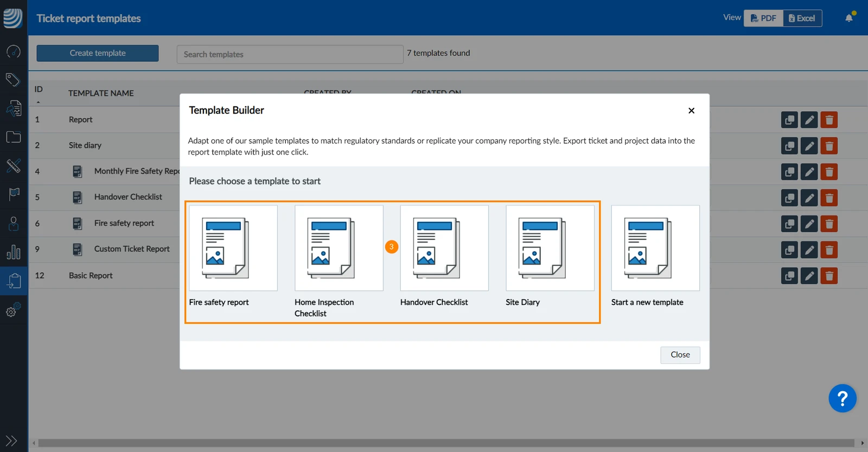The height and width of the screenshot is (452, 868).
Task: Duplicate the Basic Report template
Action: click(x=789, y=276)
